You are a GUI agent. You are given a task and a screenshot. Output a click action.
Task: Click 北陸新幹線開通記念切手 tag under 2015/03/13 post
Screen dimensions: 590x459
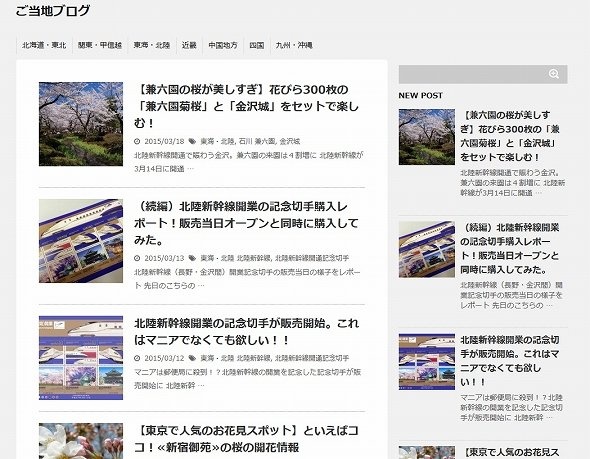coord(312,258)
